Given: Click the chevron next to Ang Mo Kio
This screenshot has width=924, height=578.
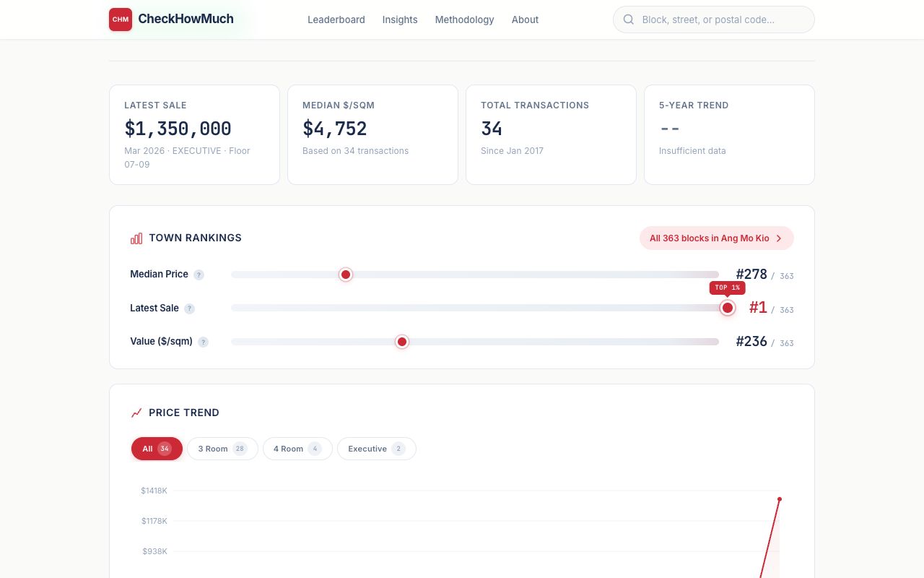Looking at the screenshot, I should (779, 238).
